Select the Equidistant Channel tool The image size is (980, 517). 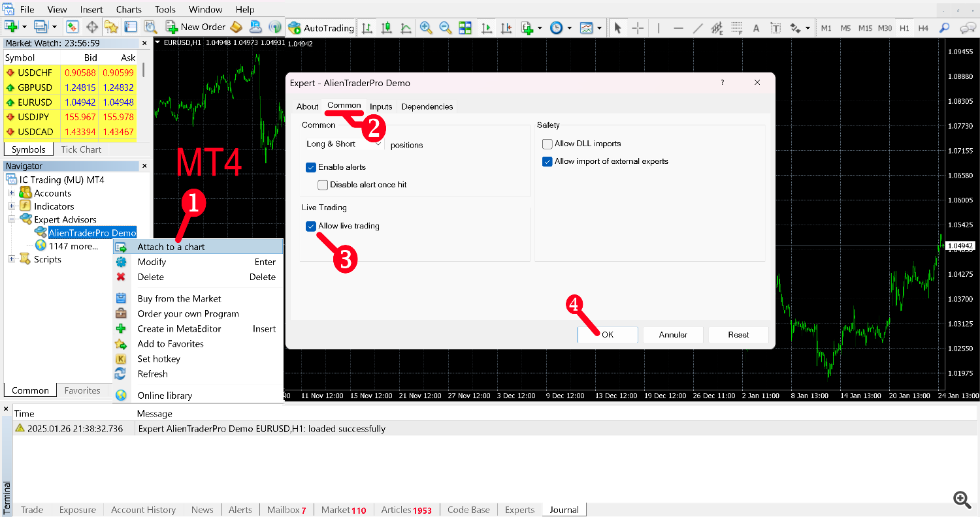(717, 28)
